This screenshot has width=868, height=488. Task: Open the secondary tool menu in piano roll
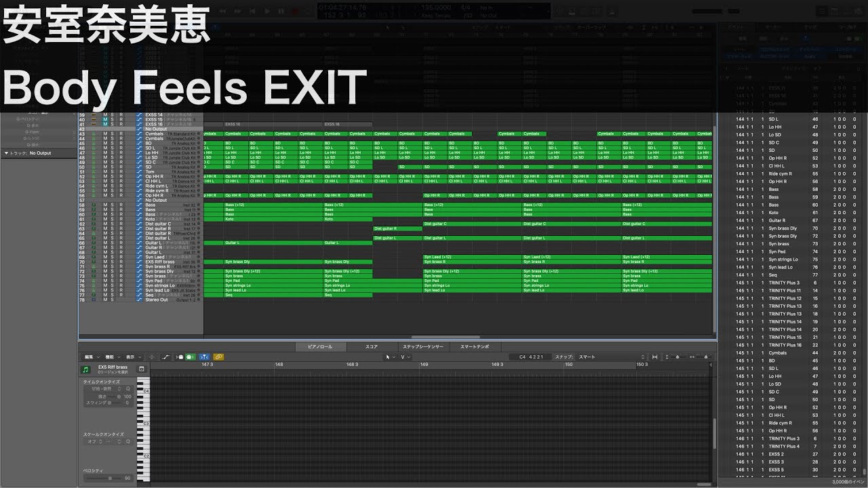pyautogui.click(x=406, y=357)
